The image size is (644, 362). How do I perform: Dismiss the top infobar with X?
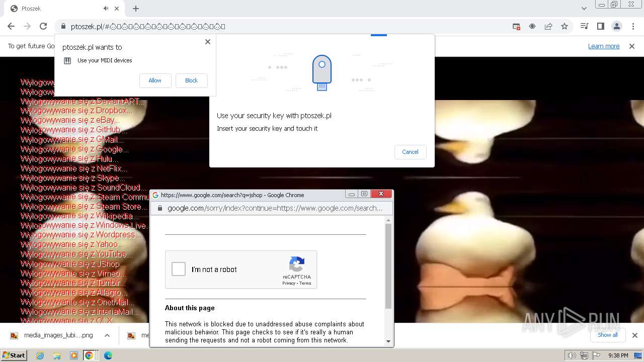pos(632,46)
